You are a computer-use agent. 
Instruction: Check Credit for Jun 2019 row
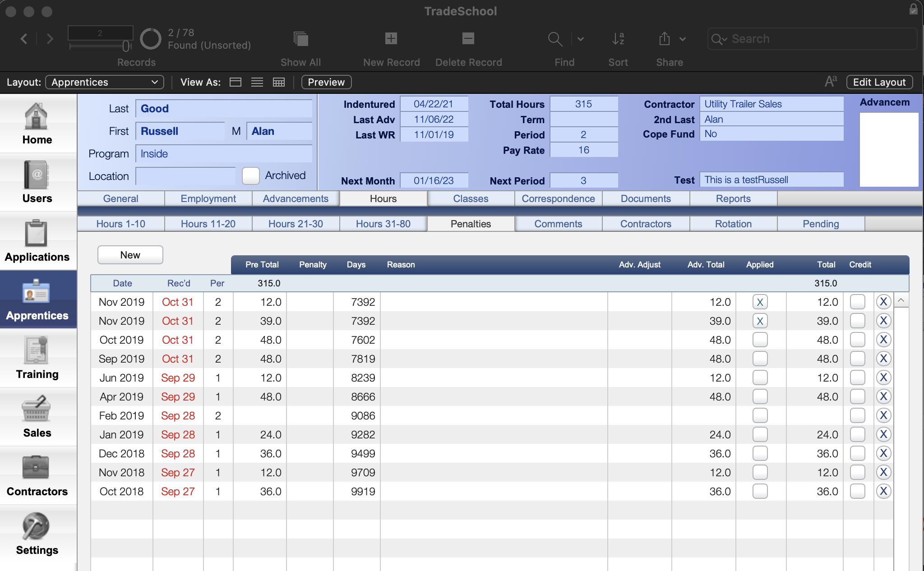(858, 378)
